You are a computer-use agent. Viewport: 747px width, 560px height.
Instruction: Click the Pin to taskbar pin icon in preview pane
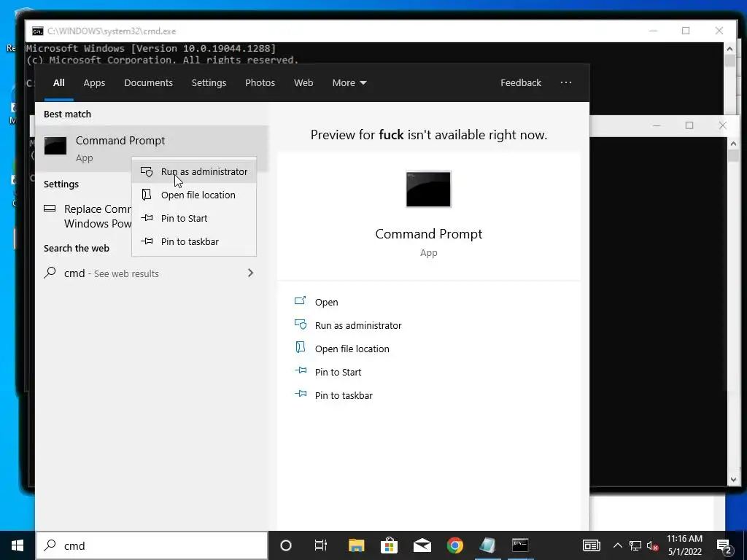[x=300, y=393]
